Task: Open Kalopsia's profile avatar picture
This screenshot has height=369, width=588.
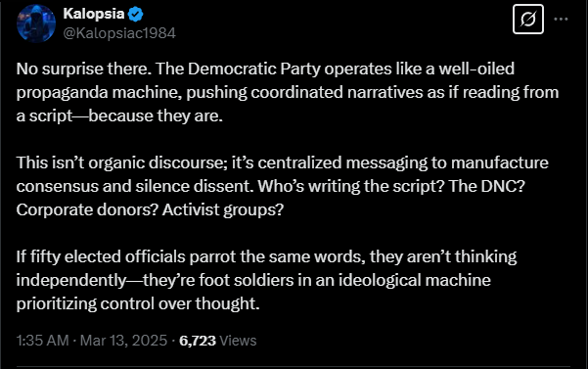Action: click(36, 23)
